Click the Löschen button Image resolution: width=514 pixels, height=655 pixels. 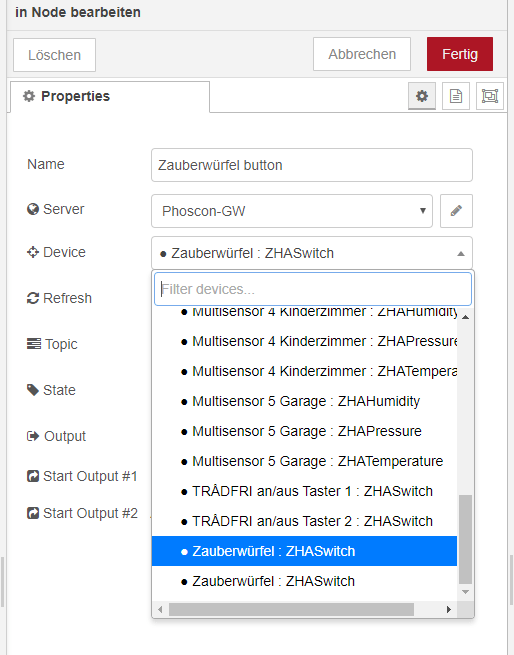54,55
